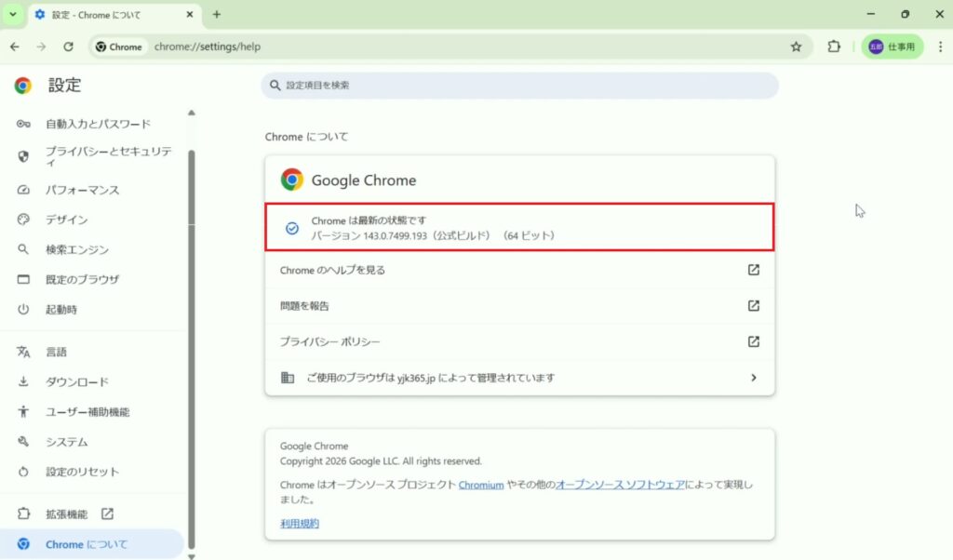
Task: Click the bookmark star icon in address bar
Action: tap(796, 47)
